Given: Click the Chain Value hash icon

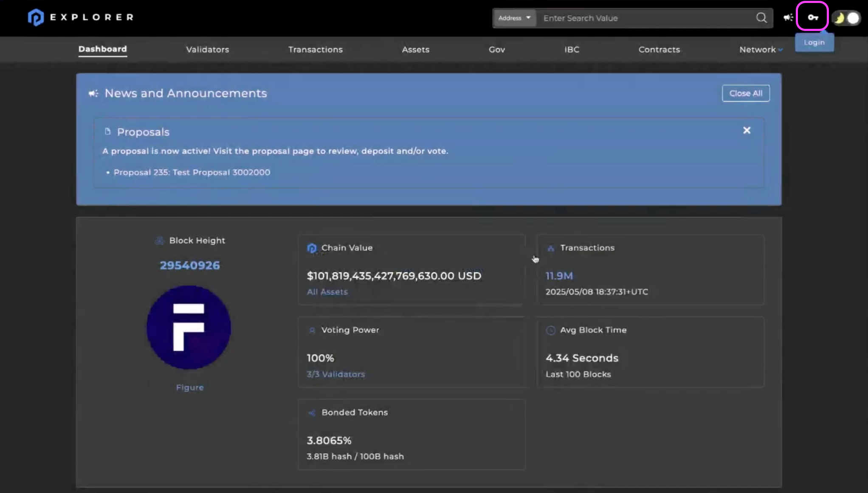Looking at the screenshot, I should [312, 248].
